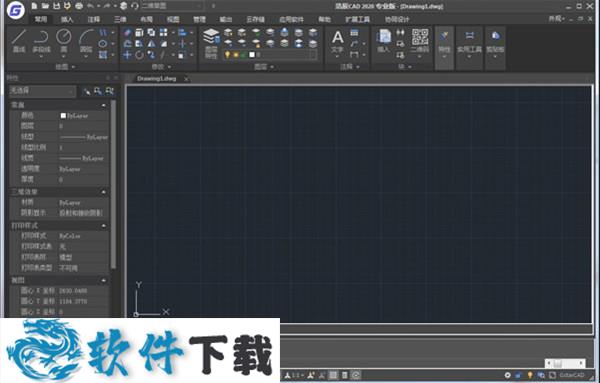The height and width of the screenshot is (383, 600).
Task: Click the New file icon in quick access
Action: click(34, 6)
